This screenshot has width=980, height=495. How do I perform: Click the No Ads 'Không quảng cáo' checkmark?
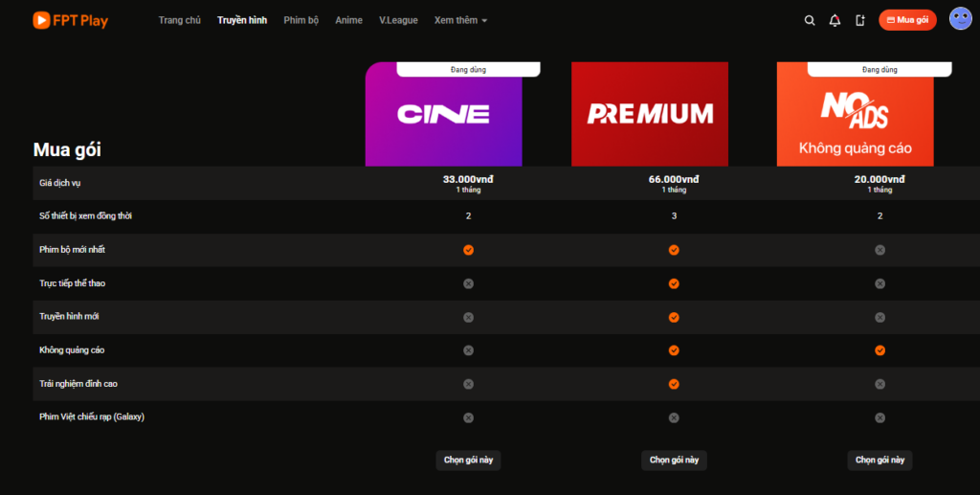880,350
